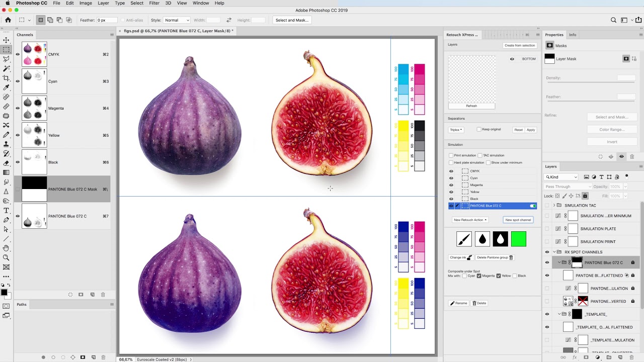Click the green color swatch
This screenshot has width=644, height=362.
pyautogui.click(x=519, y=239)
